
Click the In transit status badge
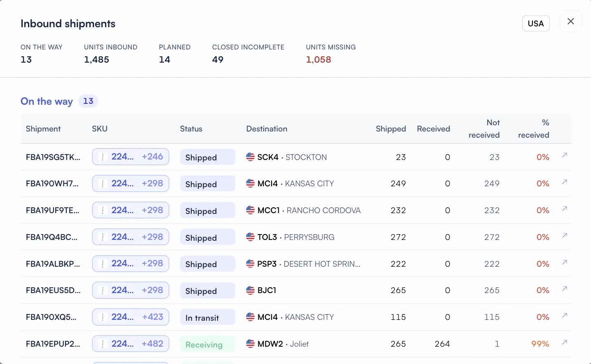click(x=208, y=317)
